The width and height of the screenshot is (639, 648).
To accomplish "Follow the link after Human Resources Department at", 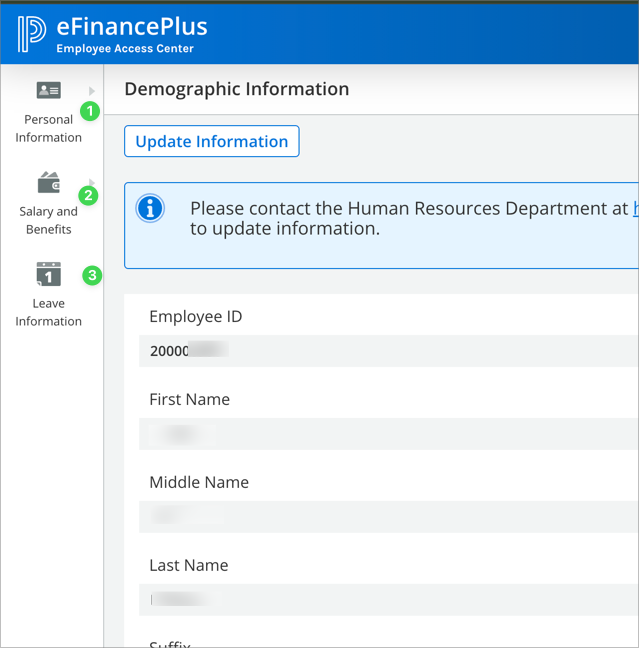I will (635, 208).
